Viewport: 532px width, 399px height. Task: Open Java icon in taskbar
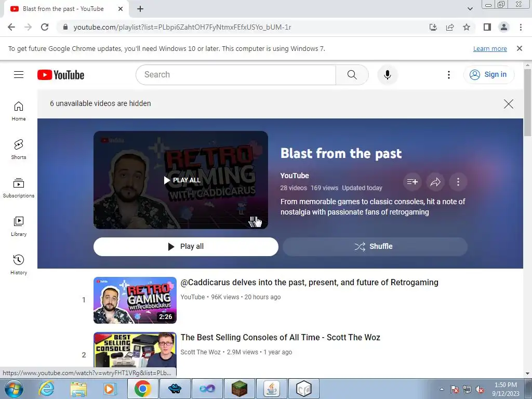pos(272,389)
